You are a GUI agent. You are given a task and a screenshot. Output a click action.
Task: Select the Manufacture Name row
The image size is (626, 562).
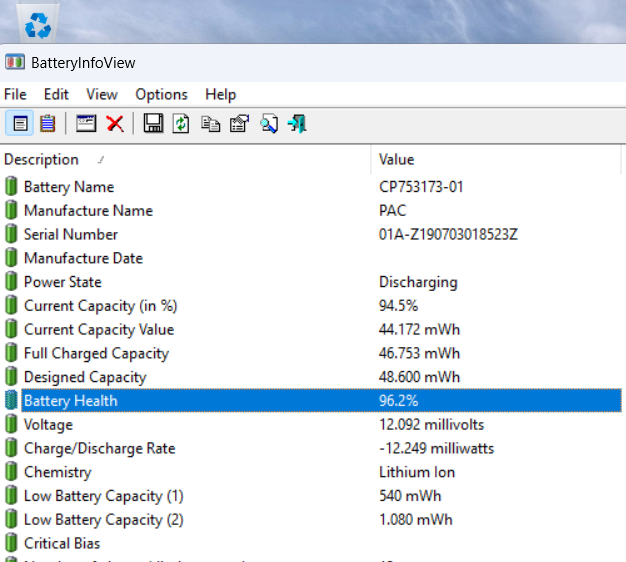[313, 210]
